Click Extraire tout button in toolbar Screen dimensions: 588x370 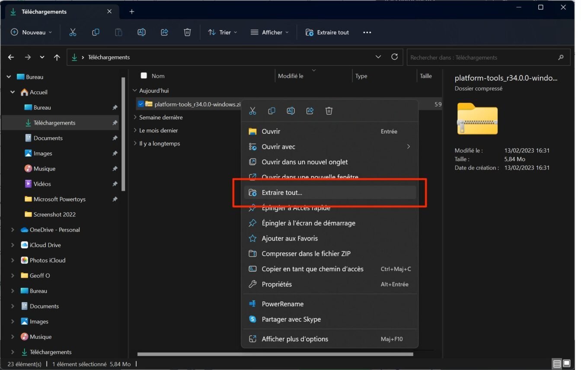(327, 32)
